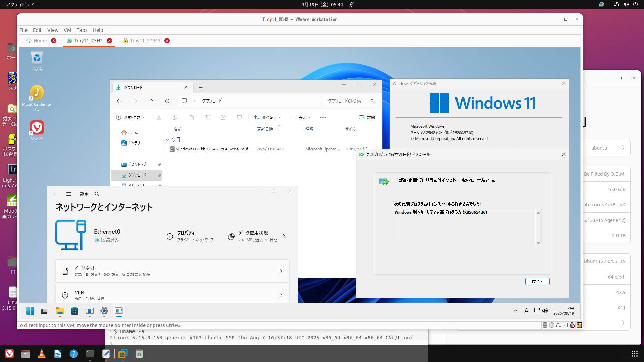Click Microsoft Store taskbar icon
644x362 pixels.
click(74, 311)
